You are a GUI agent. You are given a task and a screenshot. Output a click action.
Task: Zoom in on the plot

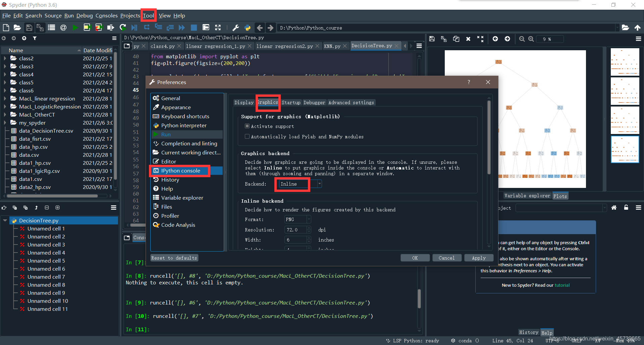[531, 39]
